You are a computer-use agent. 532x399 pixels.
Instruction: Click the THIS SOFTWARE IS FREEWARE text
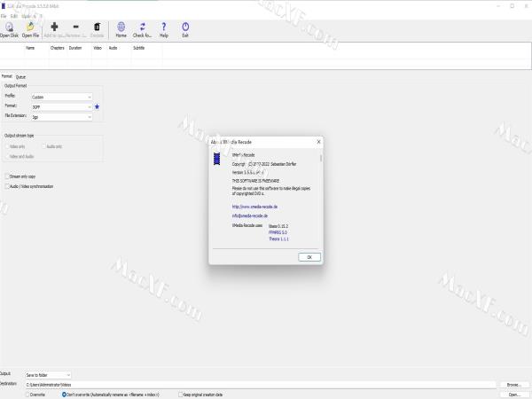pos(256,181)
